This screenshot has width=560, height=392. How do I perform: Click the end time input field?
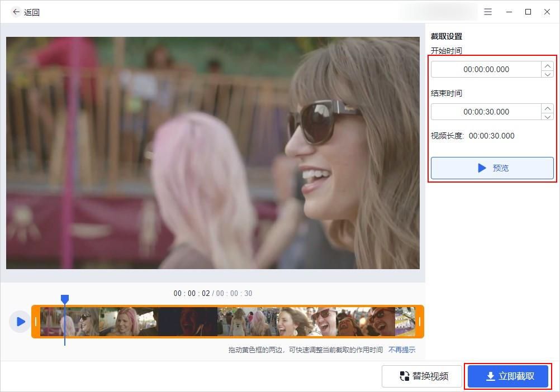486,112
